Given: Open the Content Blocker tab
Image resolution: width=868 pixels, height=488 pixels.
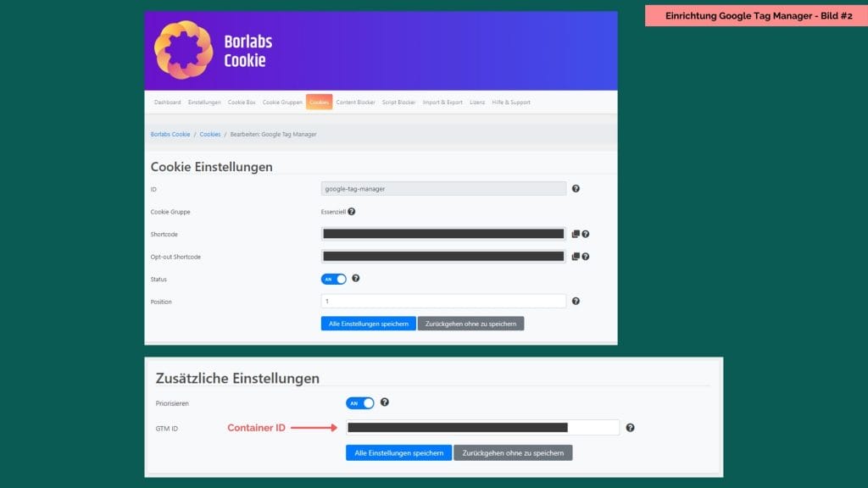Looking at the screenshot, I should pos(355,103).
